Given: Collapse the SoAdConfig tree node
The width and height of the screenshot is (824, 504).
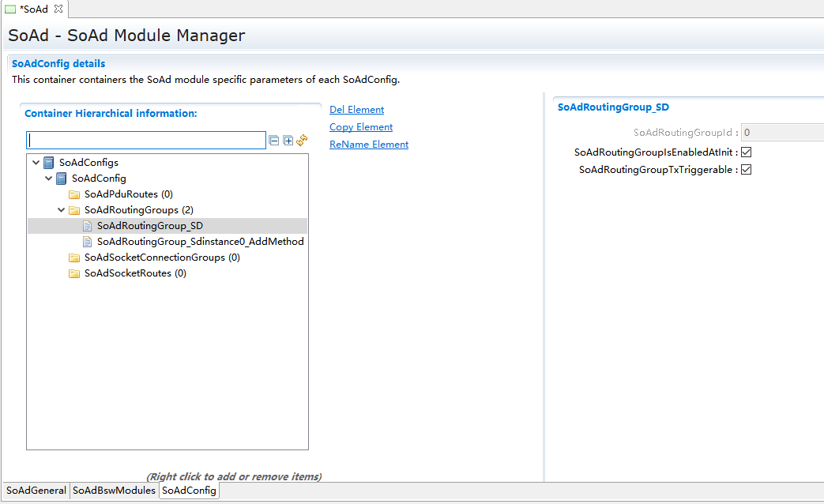Looking at the screenshot, I should pyautogui.click(x=49, y=179).
